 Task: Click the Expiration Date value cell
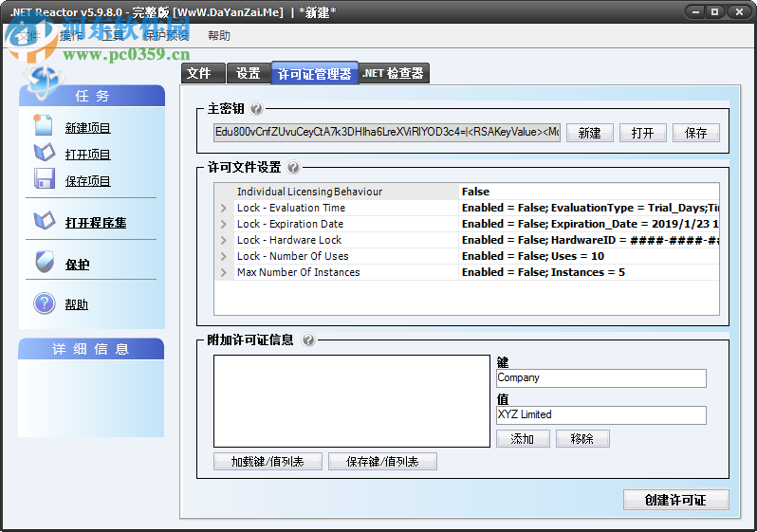click(589, 224)
